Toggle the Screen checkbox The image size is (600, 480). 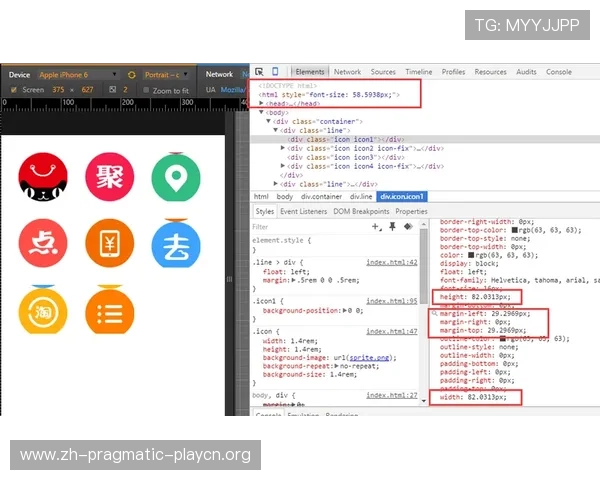click(14, 90)
